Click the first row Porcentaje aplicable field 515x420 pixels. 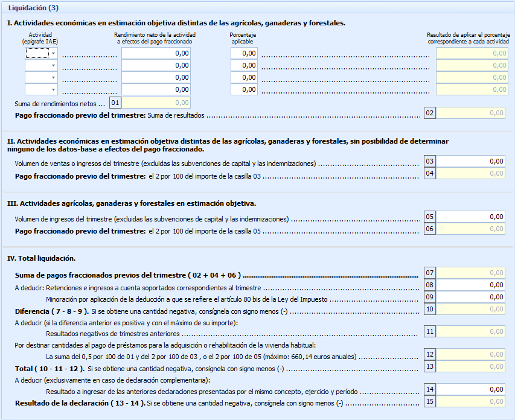pyautogui.click(x=244, y=53)
